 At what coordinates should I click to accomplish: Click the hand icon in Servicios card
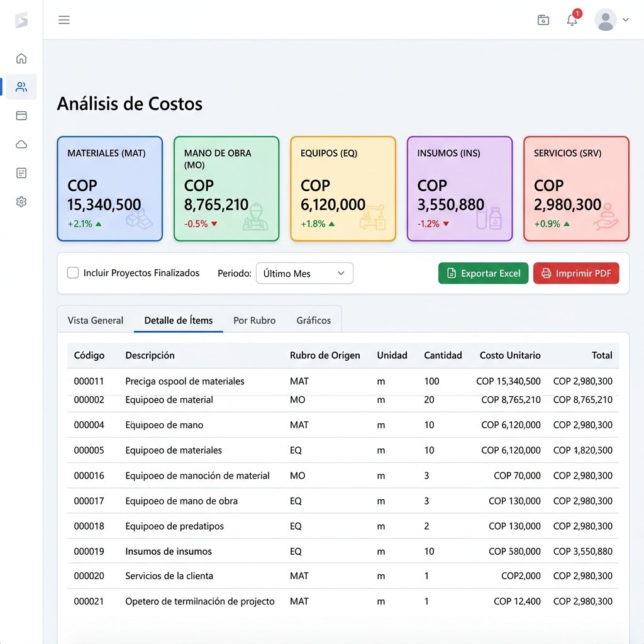point(606,216)
